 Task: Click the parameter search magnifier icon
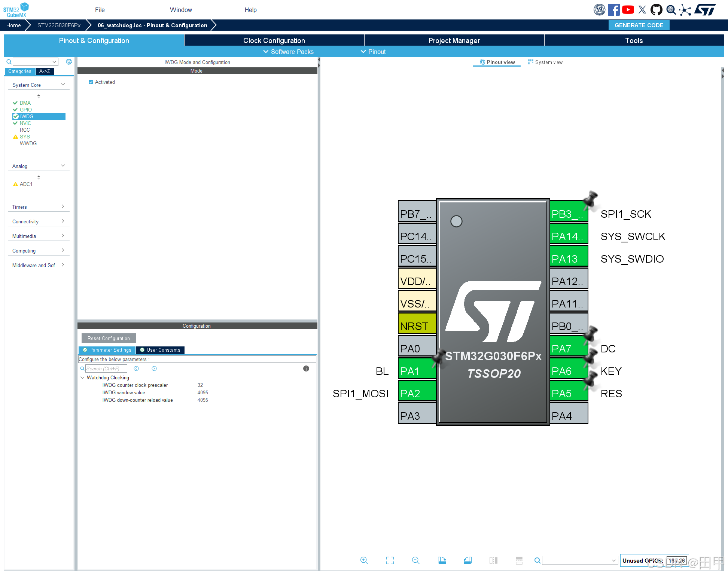click(x=82, y=368)
